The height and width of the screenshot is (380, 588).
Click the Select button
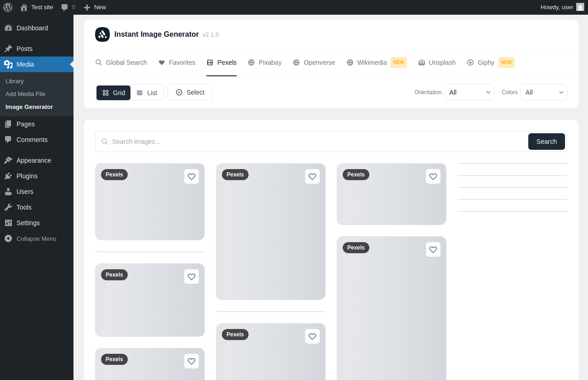click(x=190, y=92)
